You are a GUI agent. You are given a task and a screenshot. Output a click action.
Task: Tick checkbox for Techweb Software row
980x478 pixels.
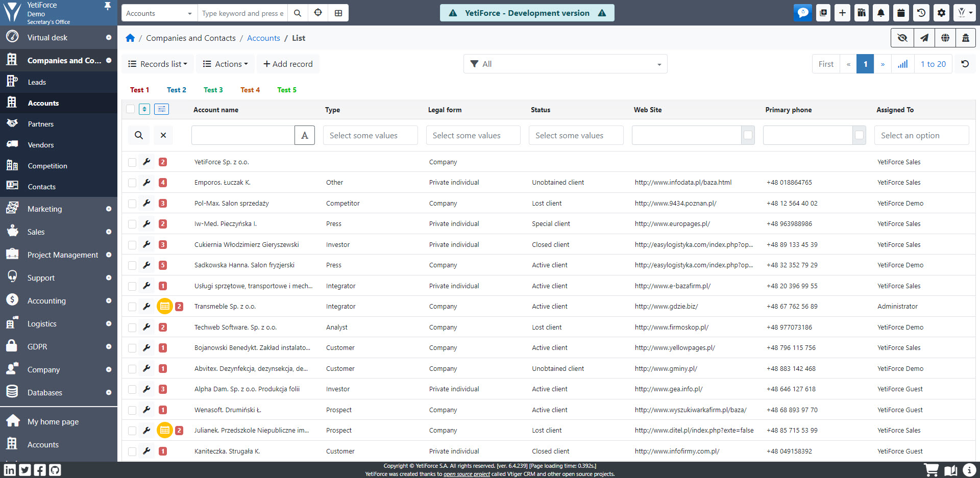132,328
